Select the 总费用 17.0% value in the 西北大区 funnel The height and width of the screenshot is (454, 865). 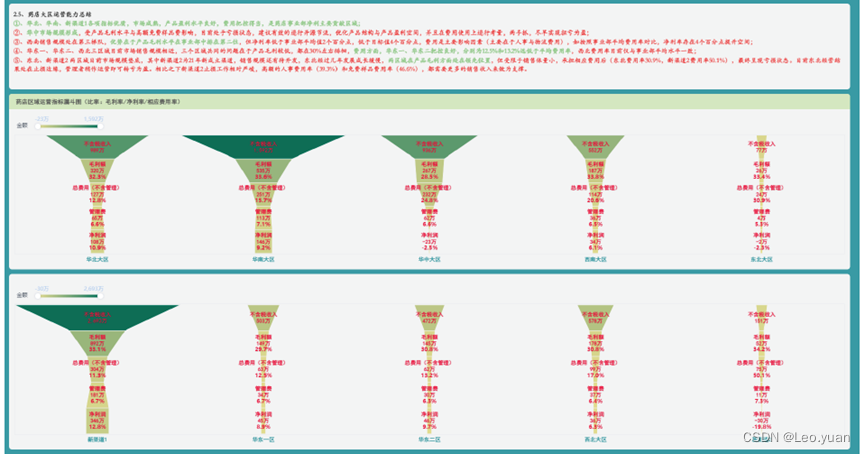pyautogui.click(x=595, y=375)
